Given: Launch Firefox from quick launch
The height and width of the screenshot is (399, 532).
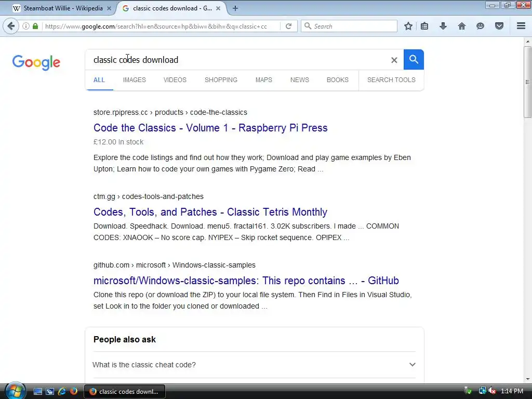Looking at the screenshot, I should (x=73, y=392).
